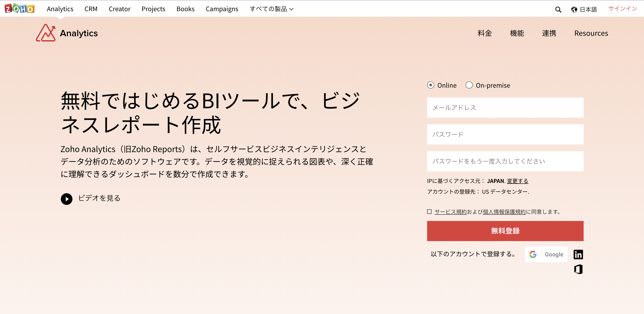Sign up with the Office 365 icon
644x314 pixels.
coord(578,269)
